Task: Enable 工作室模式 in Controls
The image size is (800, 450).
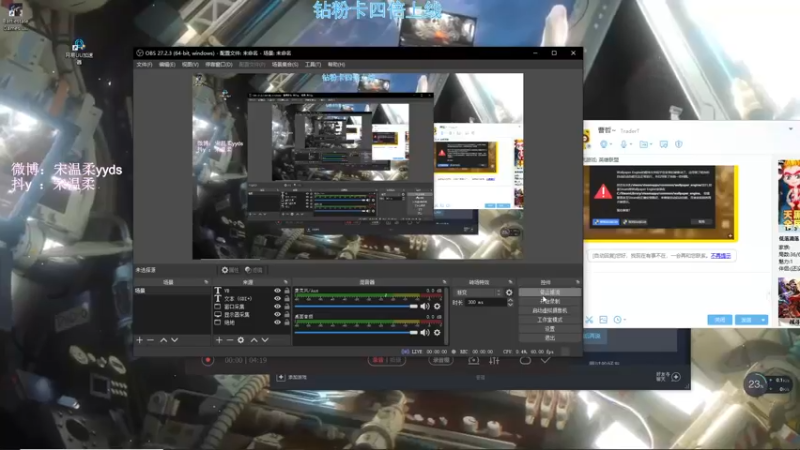Action: pos(549,319)
